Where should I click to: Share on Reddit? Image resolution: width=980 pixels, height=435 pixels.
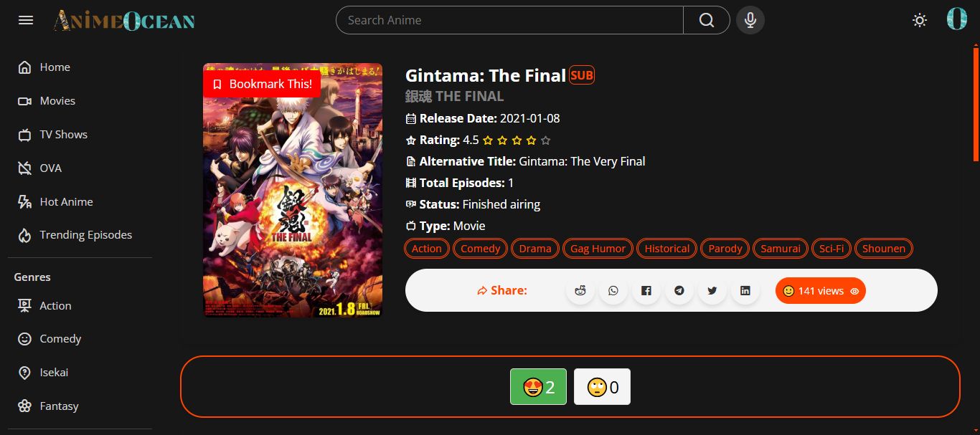coord(580,290)
